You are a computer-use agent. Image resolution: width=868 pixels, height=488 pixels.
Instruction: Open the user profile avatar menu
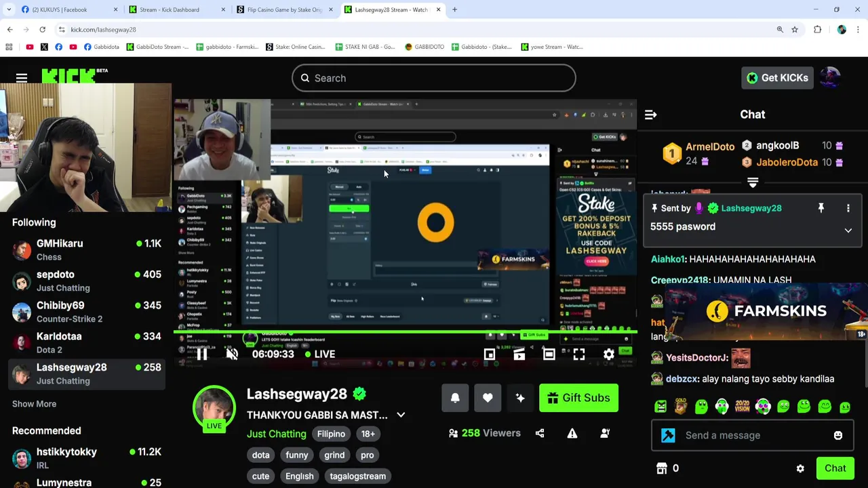(x=831, y=78)
